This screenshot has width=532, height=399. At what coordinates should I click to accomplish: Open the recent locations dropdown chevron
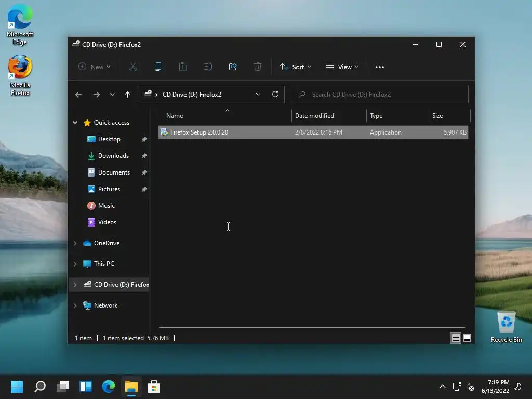[112, 95]
